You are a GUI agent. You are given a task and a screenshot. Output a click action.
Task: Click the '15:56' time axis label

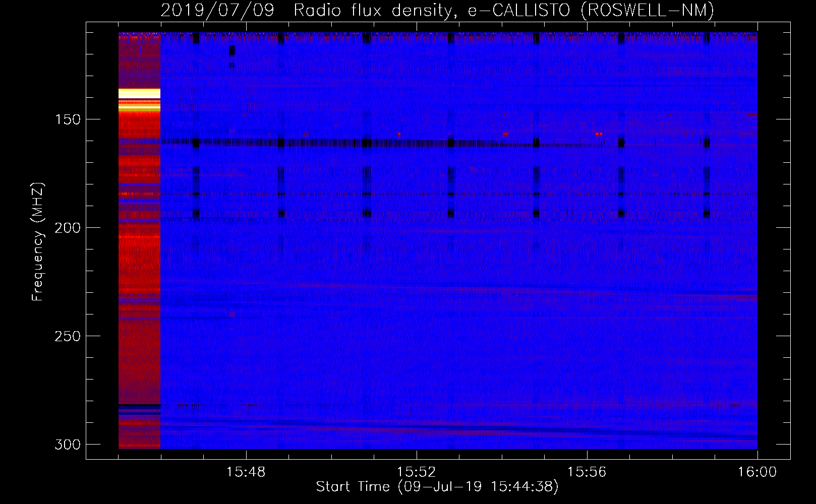pyautogui.click(x=587, y=472)
